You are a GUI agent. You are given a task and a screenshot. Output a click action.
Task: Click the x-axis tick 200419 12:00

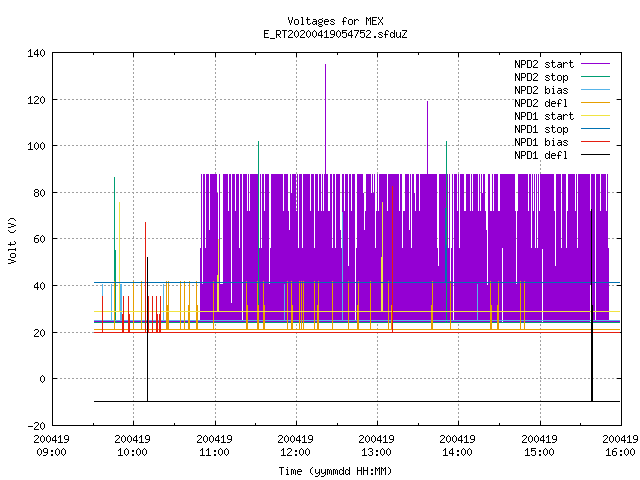[x=296, y=446]
